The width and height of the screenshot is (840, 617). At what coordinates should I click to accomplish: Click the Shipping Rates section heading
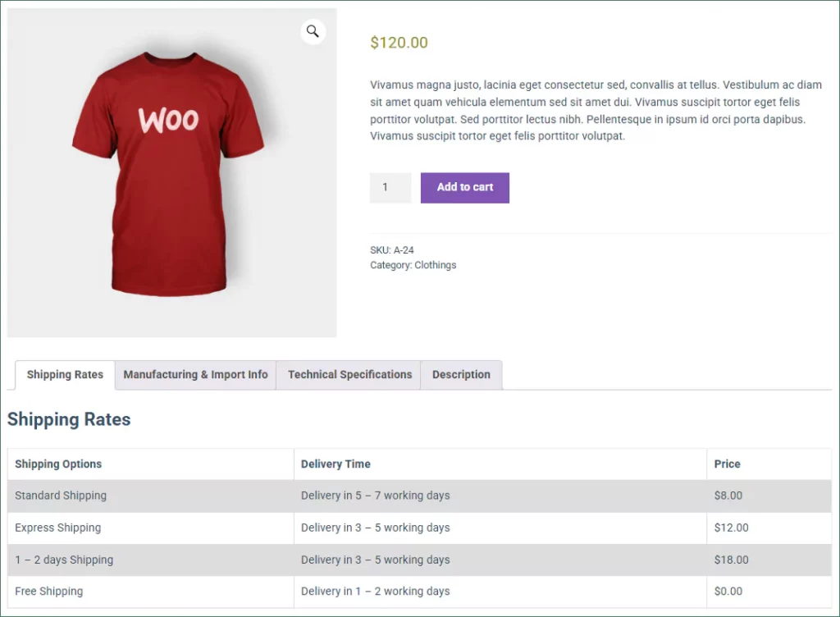coord(69,419)
